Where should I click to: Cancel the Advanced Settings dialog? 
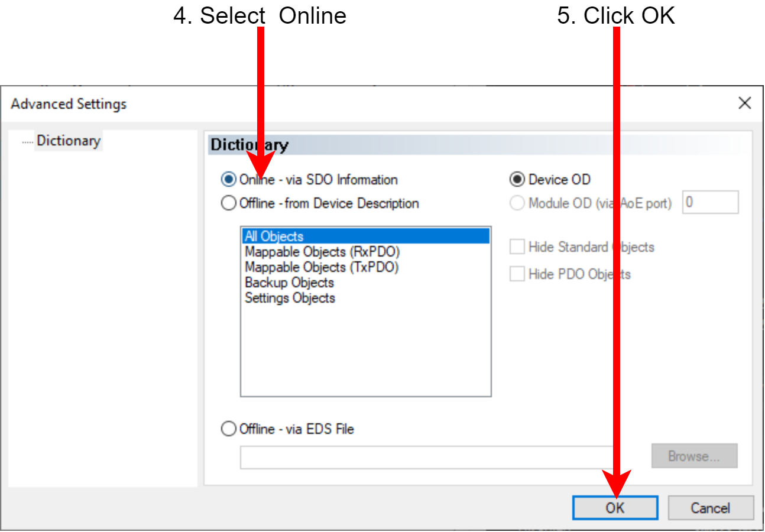point(711,508)
